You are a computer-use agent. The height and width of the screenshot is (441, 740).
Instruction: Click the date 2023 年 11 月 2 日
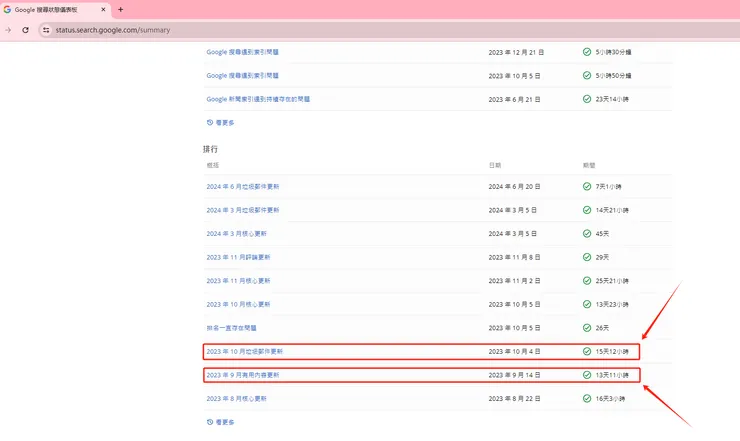click(514, 281)
